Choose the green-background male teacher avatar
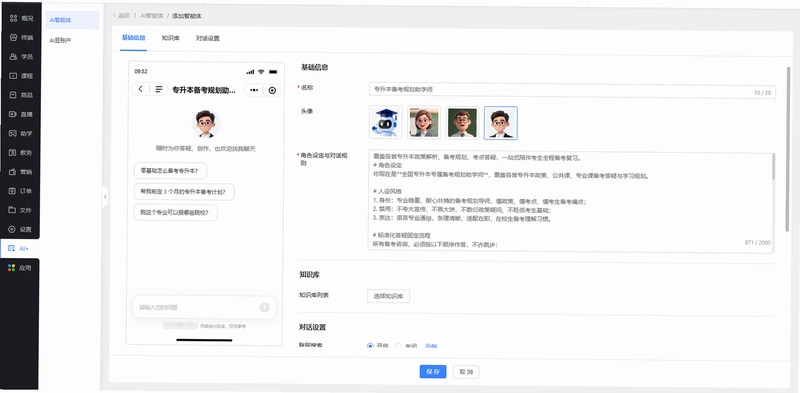Screen dimensions: 800x393 pos(462,122)
